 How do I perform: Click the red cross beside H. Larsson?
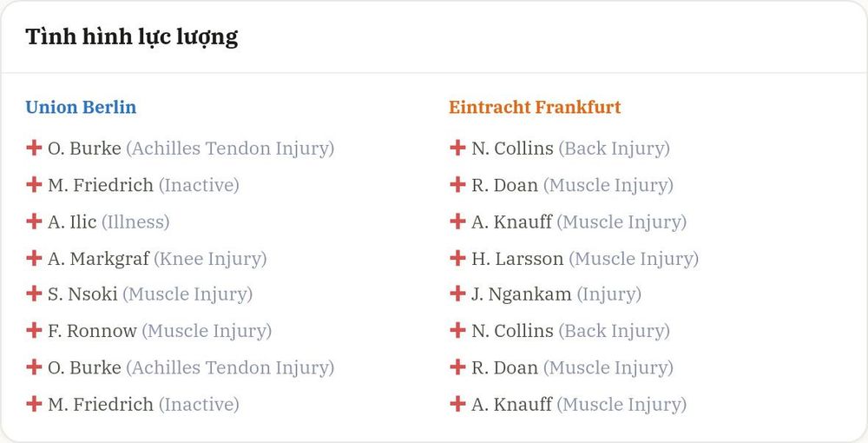click(x=457, y=257)
